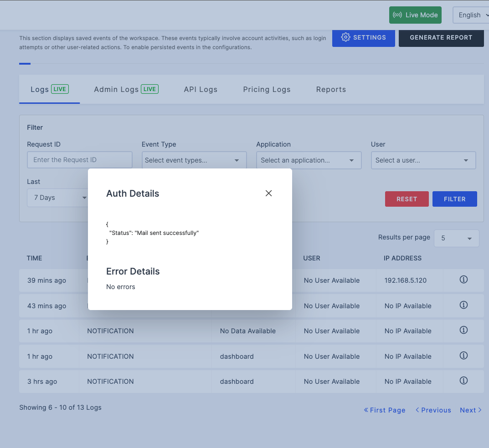View details icon for No Data Available row

463,331
